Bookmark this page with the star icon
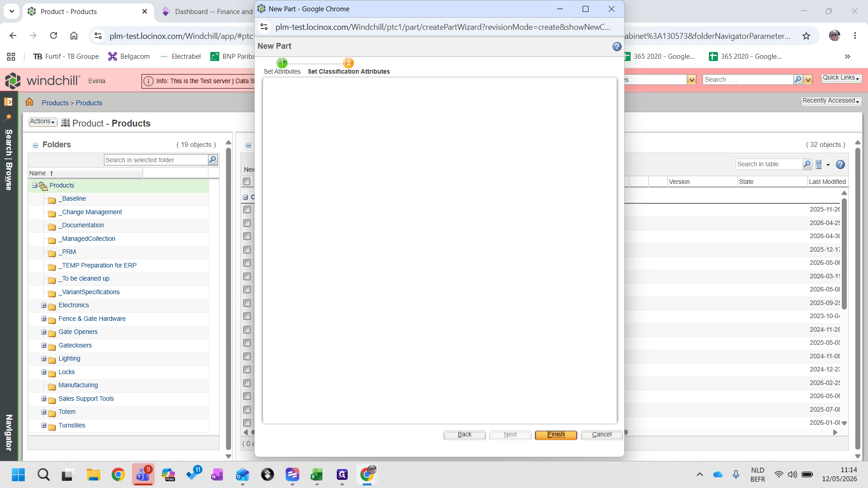Image resolution: width=868 pixels, height=488 pixels. pos(807,36)
